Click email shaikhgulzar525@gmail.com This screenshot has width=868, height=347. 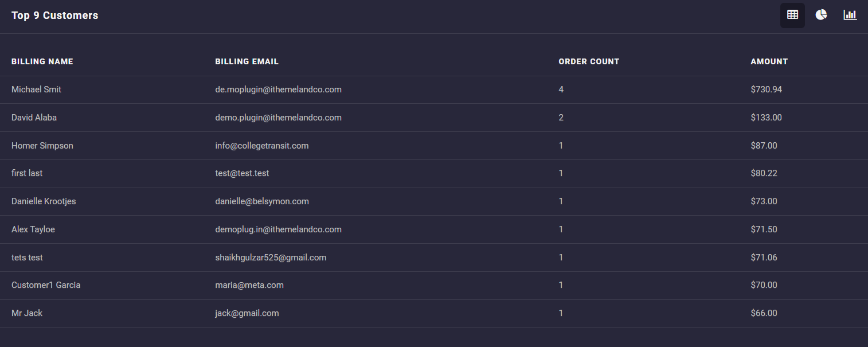pyautogui.click(x=271, y=258)
